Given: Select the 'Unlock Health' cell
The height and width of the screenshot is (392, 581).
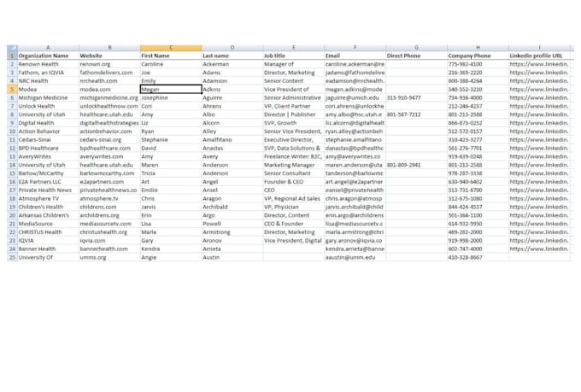Looking at the screenshot, I should [x=48, y=106].
